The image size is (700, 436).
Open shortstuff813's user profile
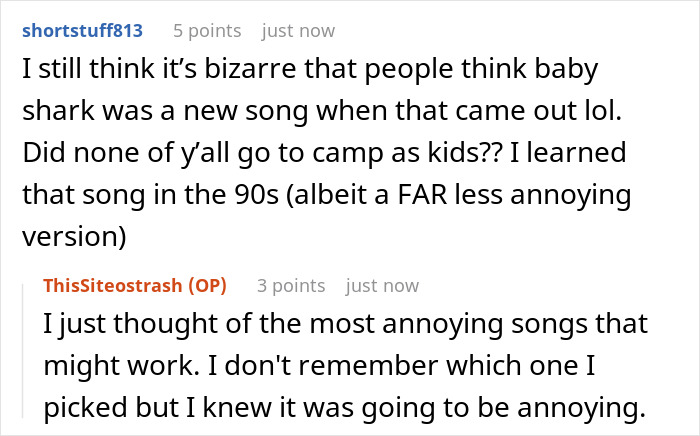(x=82, y=31)
